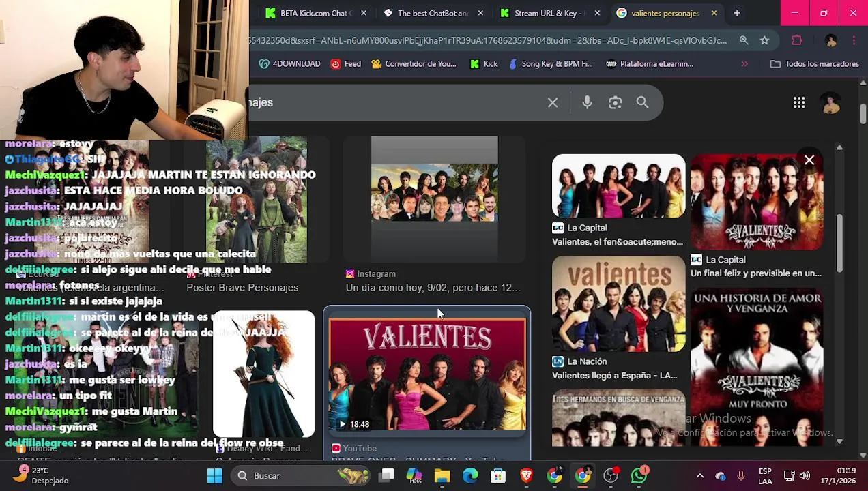This screenshot has width=868, height=491.
Task: Open La Capital 'Valientes, el fenómeno' image
Action: click(618, 186)
